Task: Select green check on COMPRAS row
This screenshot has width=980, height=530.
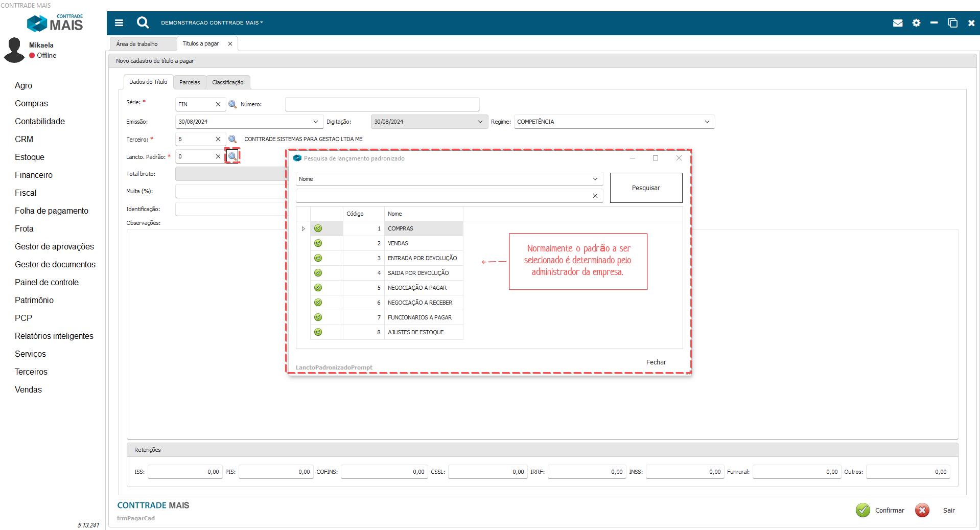Action: 318,228
